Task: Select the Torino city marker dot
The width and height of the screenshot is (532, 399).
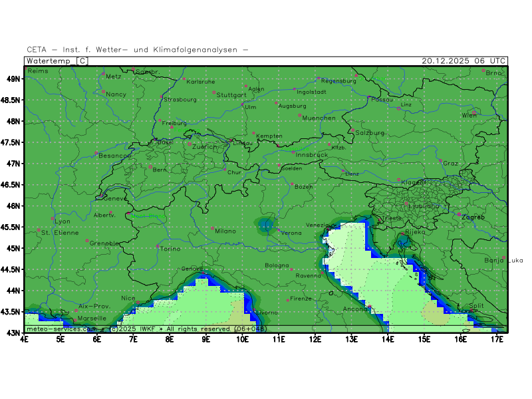Action: [158, 246]
